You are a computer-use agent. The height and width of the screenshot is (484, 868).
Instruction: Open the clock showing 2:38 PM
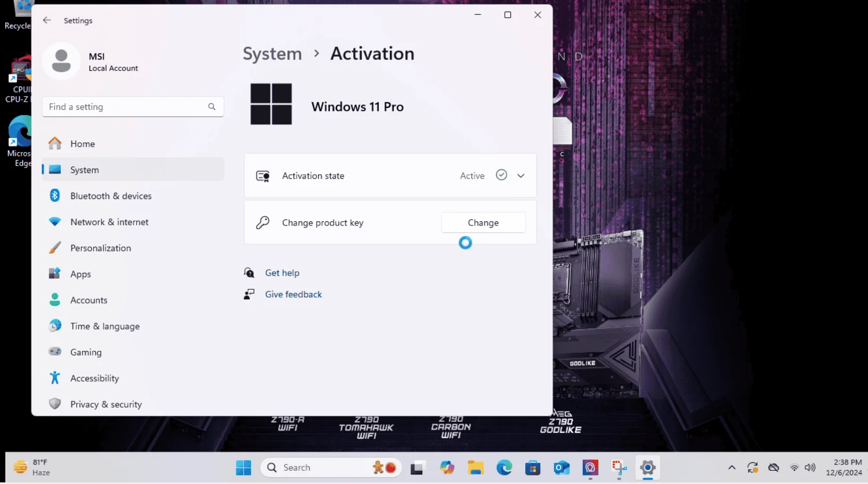(844, 468)
